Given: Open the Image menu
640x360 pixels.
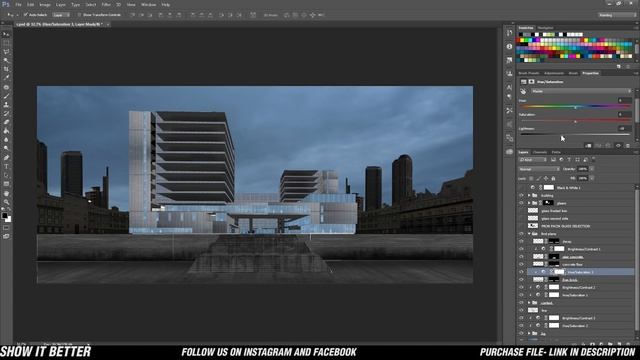Looking at the screenshot, I should pos(45,4).
